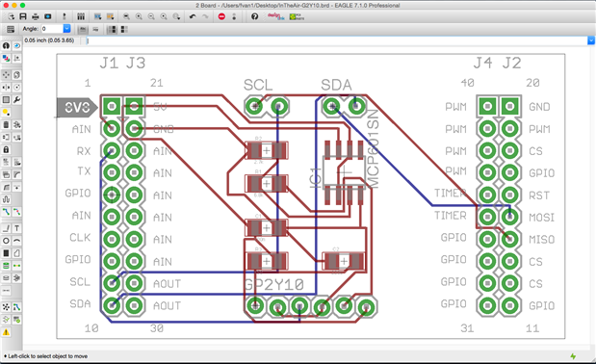596x364 pixels.
Task: Click the red Stop command icon
Action: coord(221,16)
